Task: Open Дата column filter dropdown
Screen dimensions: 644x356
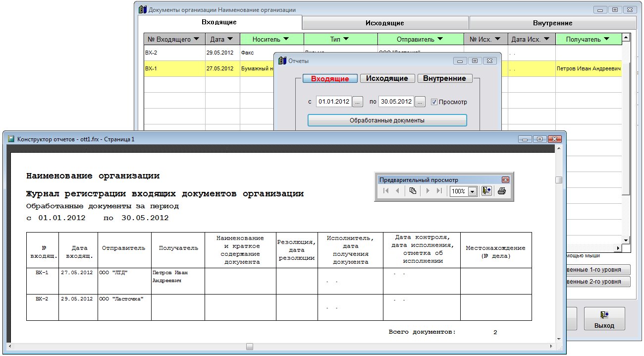Action: pos(231,39)
